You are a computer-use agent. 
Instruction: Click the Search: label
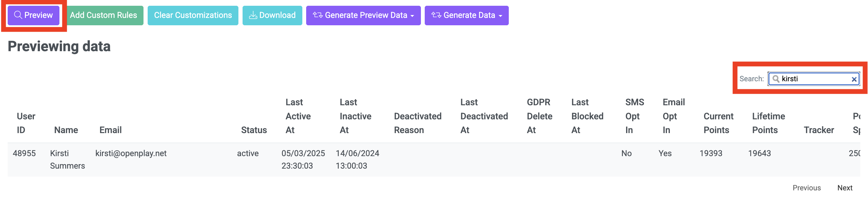[751, 79]
